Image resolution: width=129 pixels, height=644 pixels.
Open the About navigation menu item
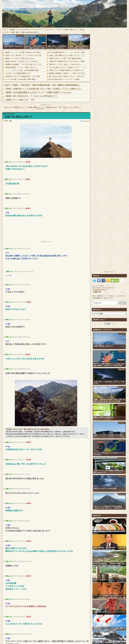[x=82, y=30]
